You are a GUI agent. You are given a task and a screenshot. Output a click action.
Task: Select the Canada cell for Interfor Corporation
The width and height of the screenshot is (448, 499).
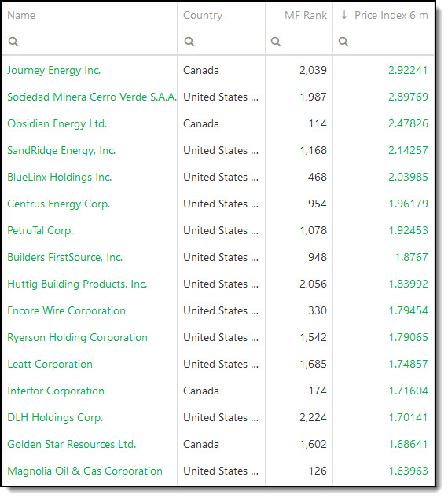201,391
